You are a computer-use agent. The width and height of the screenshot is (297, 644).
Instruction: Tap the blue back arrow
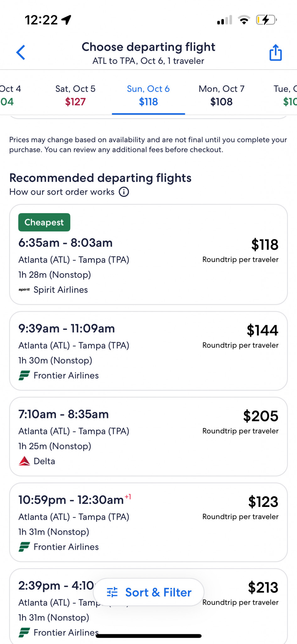[21, 52]
